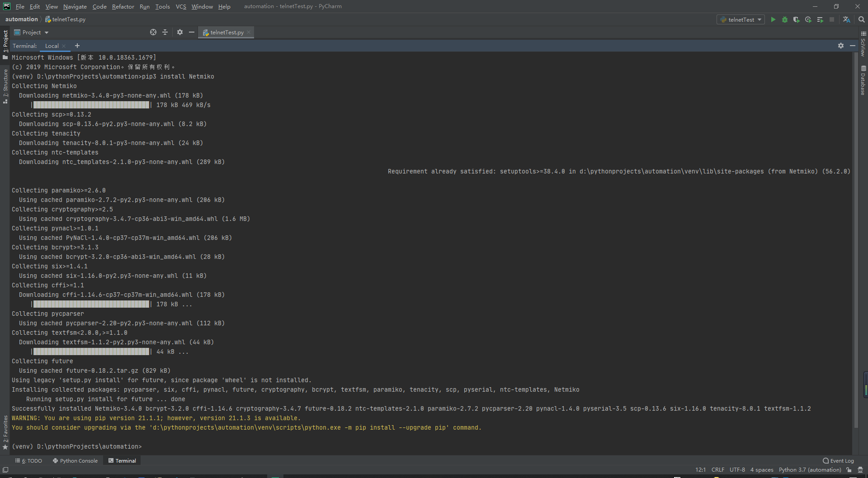Viewport: 868px width, 478px height.
Task: Open the VCS menu
Action: point(181,6)
